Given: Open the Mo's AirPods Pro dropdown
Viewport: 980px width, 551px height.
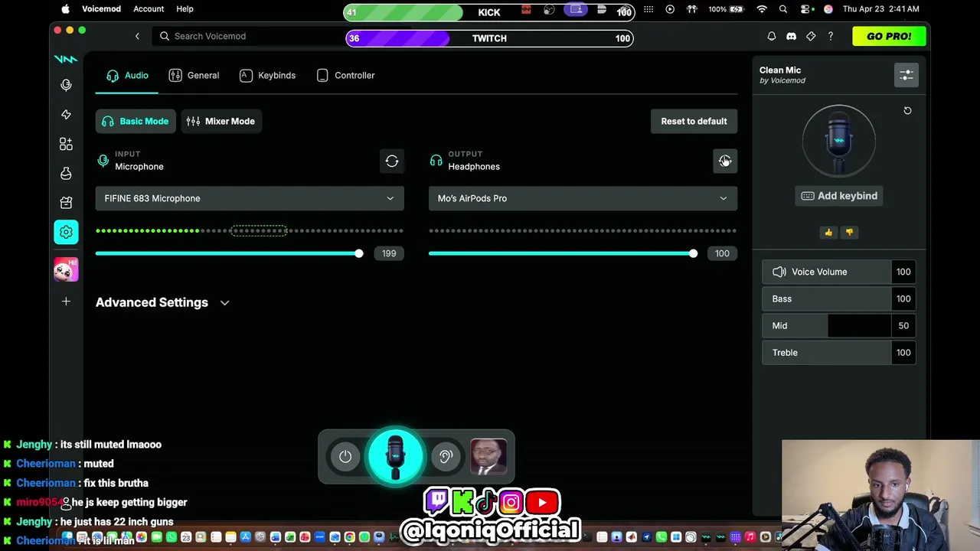Looking at the screenshot, I should [x=583, y=198].
